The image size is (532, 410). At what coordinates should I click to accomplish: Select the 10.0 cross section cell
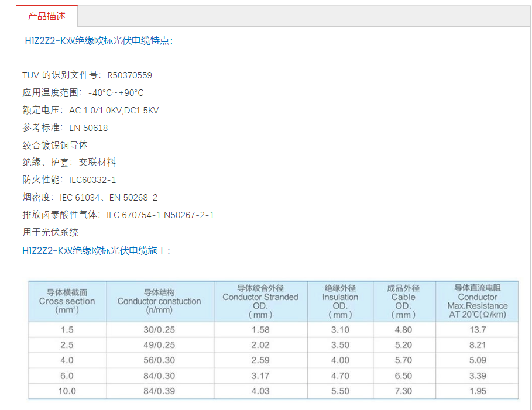coord(67,391)
